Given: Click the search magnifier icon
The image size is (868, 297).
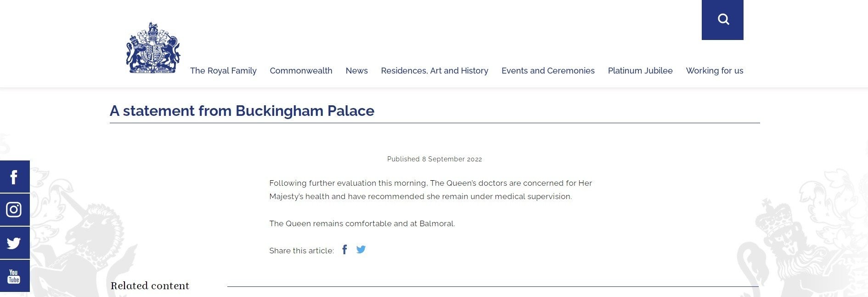Looking at the screenshot, I should (723, 19).
